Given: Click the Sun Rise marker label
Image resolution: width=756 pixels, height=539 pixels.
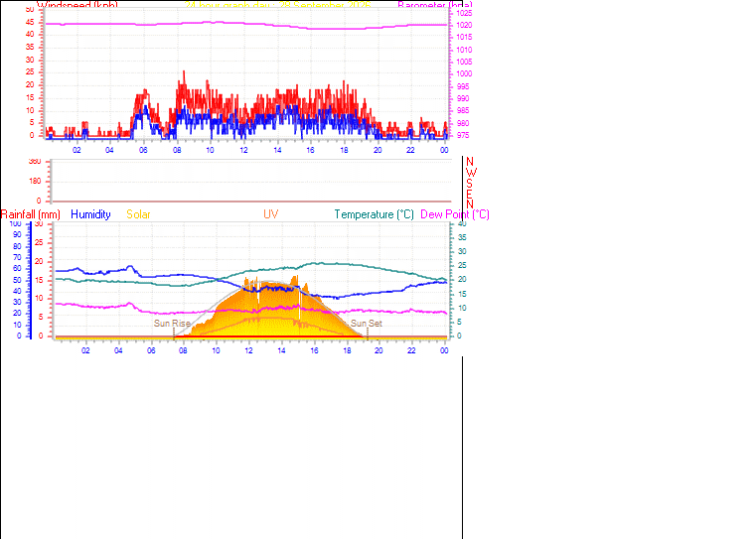Looking at the screenshot, I should tap(172, 324).
